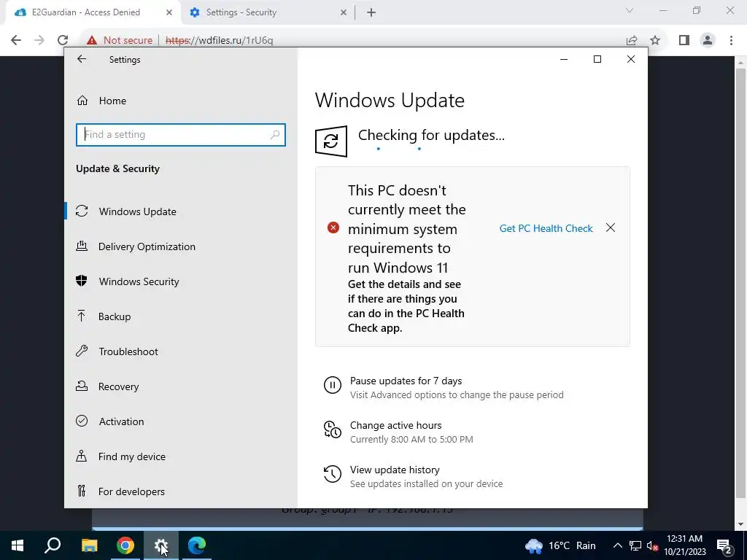
Task: Click the Troubleshoot wrench icon
Action: coord(82,351)
